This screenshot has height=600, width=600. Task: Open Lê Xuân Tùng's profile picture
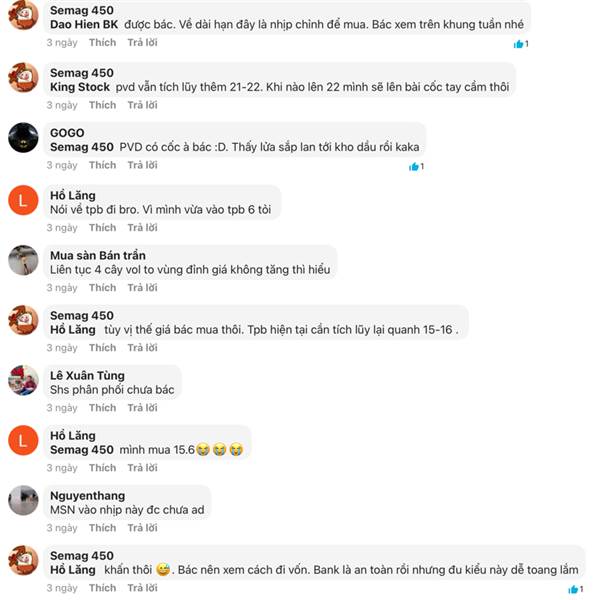(23, 380)
